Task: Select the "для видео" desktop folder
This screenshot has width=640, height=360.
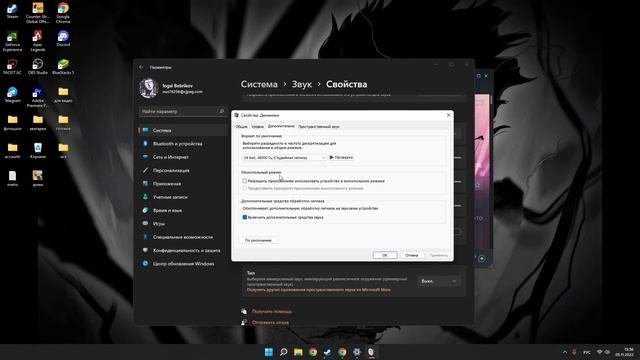Action: tap(63, 95)
